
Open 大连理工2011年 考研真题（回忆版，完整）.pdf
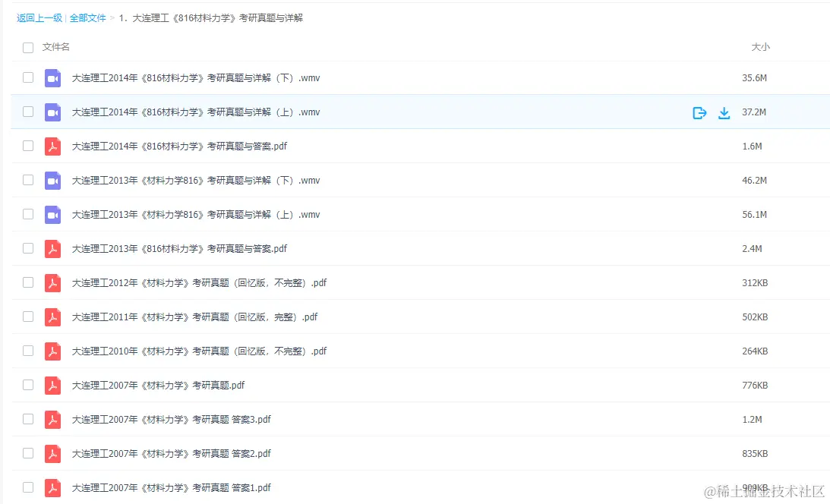pyautogui.click(x=195, y=317)
